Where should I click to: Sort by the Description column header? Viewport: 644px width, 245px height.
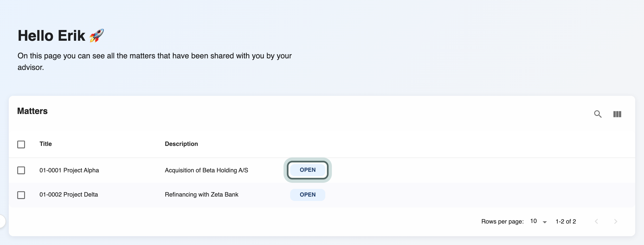(181, 144)
